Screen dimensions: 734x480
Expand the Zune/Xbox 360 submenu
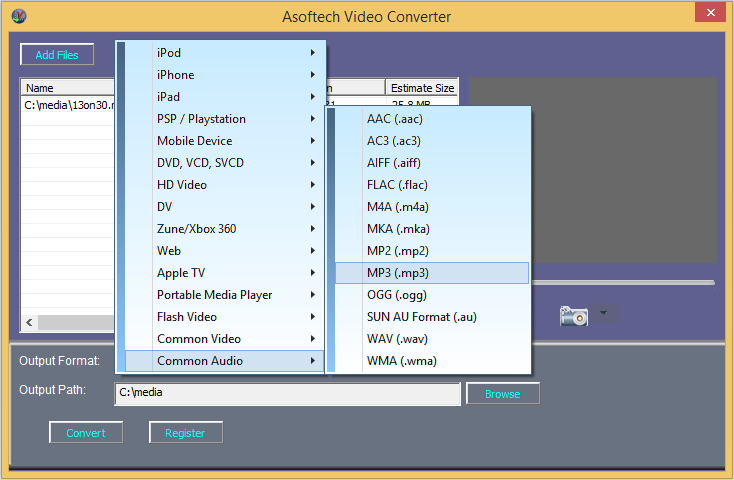pyautogui.click(x=225, y=229)
